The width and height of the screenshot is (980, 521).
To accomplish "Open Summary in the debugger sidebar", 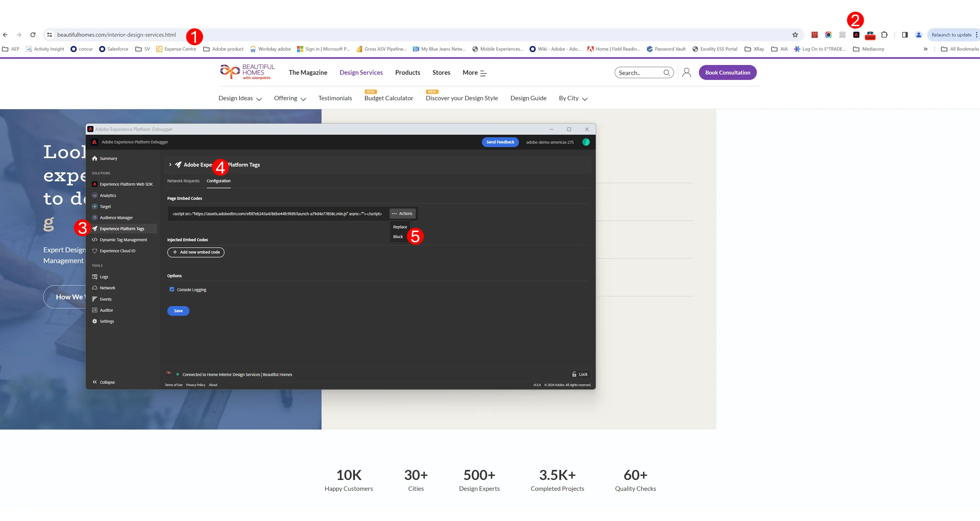I will pos(105,158).
